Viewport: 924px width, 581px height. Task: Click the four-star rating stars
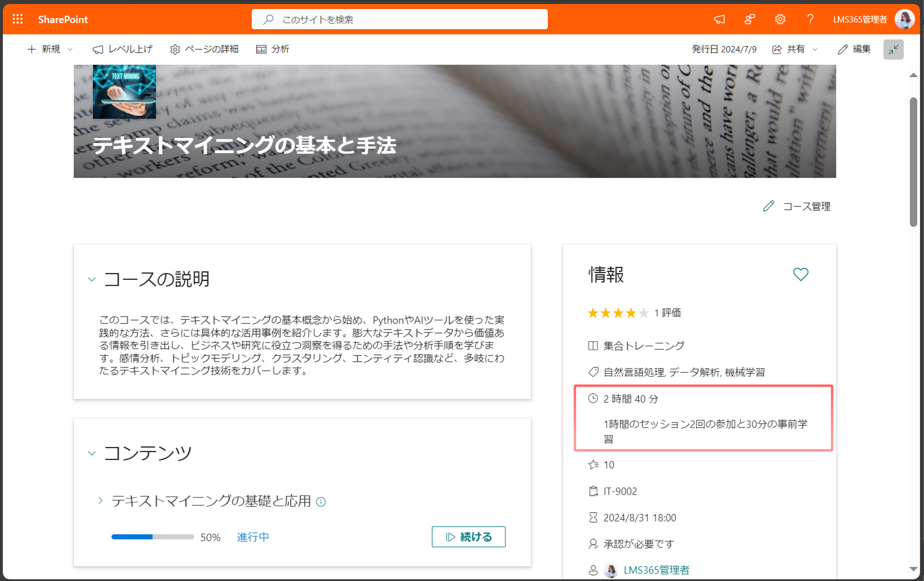tap(618, 313)
